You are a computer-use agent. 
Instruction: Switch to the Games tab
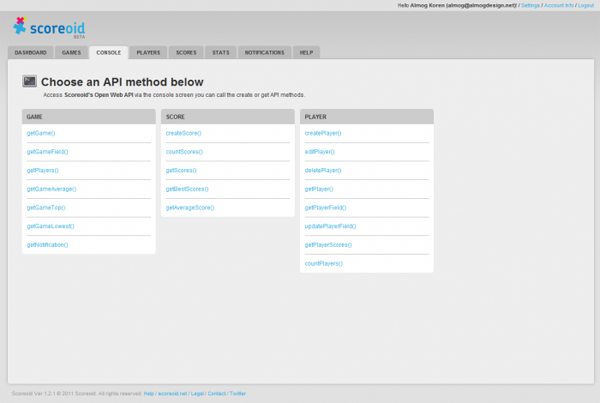(x=71, y=52)
